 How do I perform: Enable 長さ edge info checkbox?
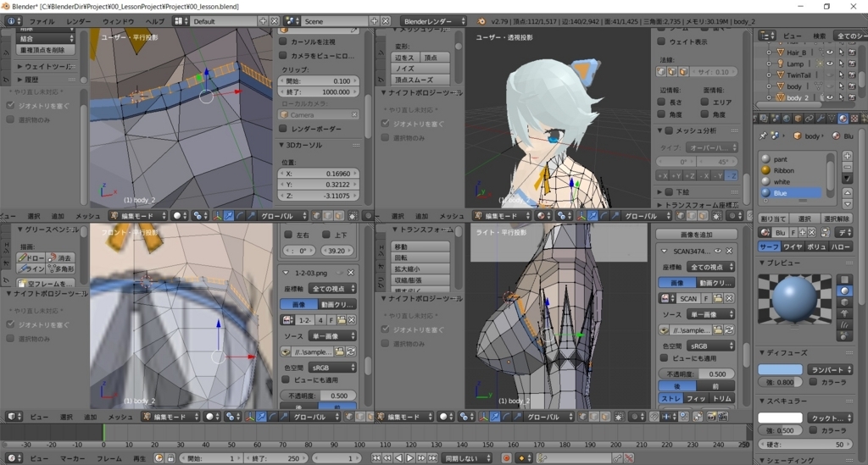pyautogui.click(x=661, y=102)
